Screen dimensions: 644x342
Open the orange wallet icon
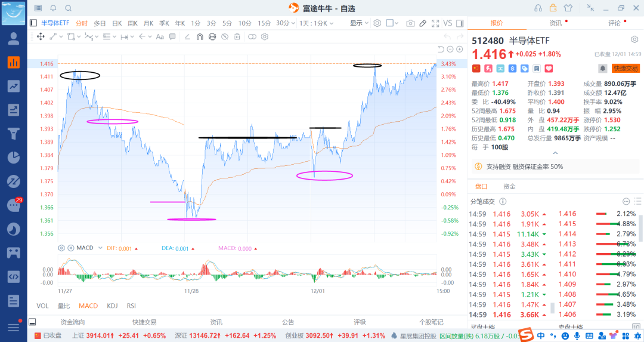(553, 8)
